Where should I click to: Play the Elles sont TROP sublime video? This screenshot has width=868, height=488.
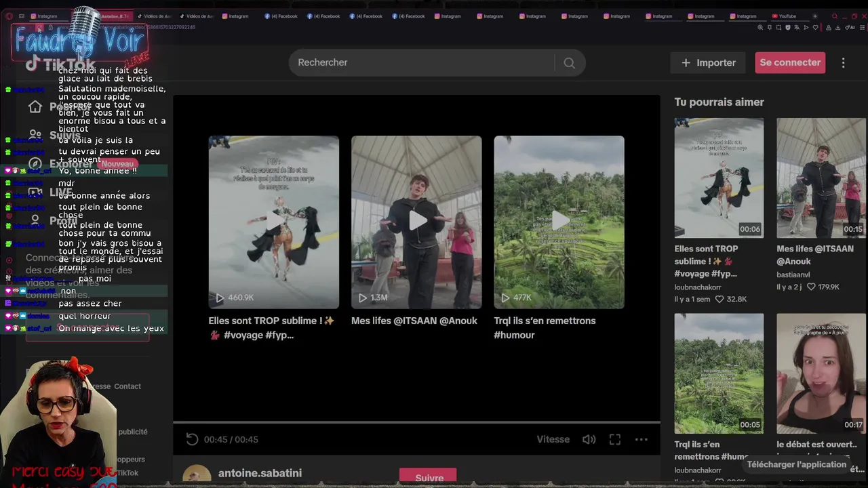point(274,221)
